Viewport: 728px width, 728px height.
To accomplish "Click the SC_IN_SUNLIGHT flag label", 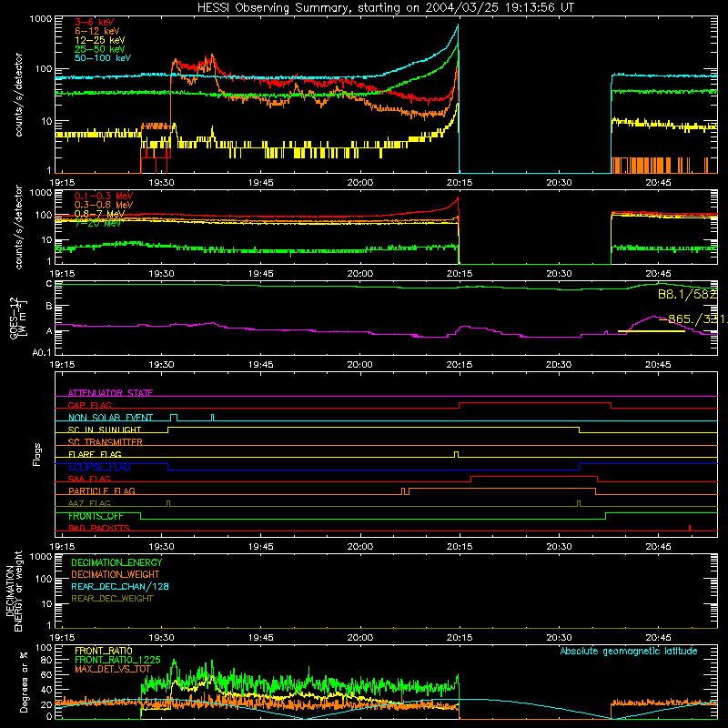I will click(x=105, y=430).
